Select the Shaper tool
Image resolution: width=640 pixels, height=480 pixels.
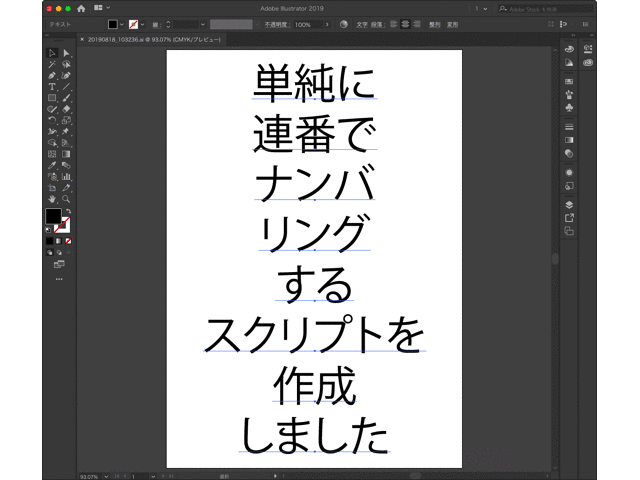[52, 109]
